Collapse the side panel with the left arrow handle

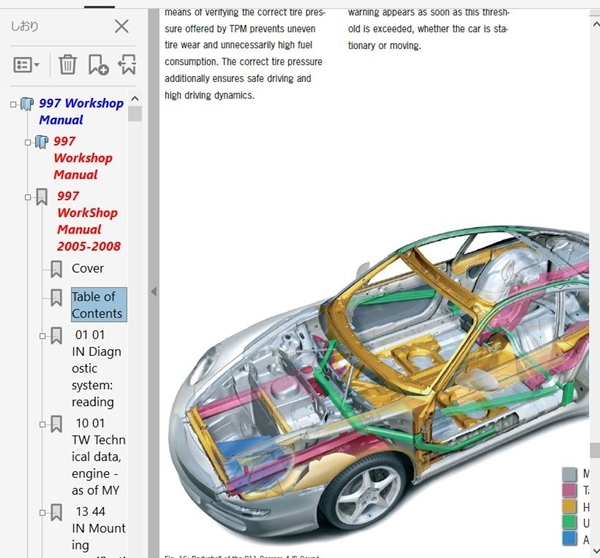click(154, 292)
